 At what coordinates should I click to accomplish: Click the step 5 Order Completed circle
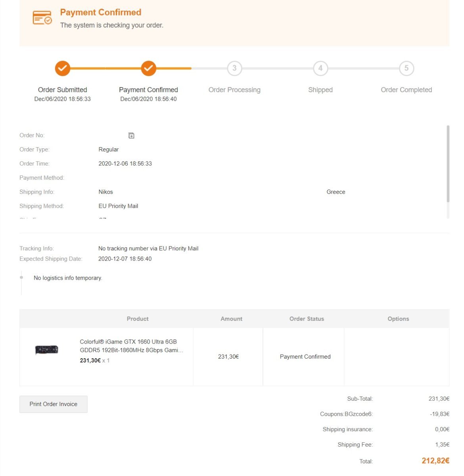(x=406, y=68)
